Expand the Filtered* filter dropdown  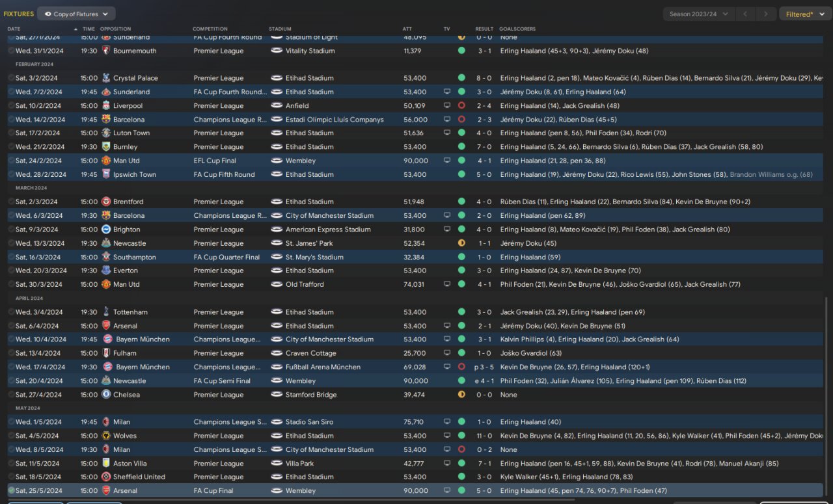click(804, 14)
